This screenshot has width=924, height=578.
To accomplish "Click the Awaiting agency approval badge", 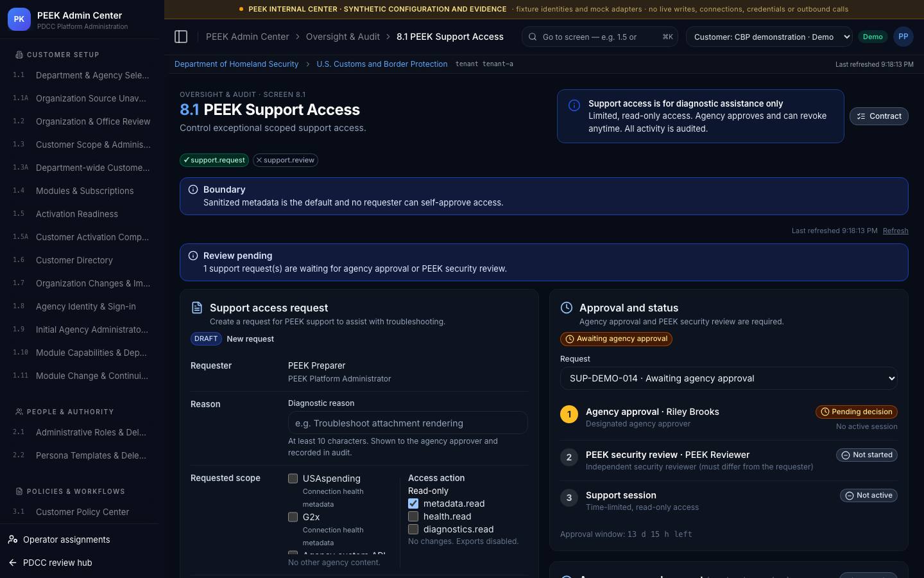I will (616, 339).
